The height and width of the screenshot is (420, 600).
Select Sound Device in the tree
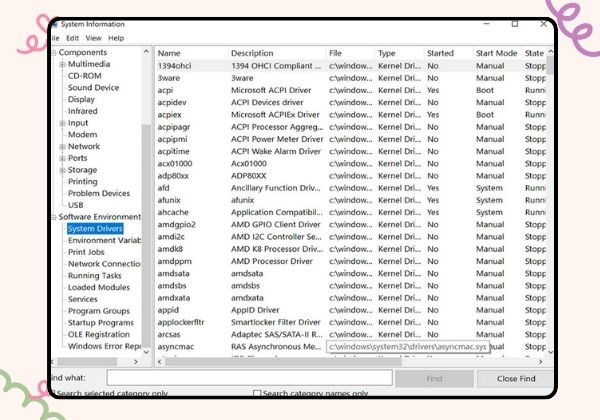click(x=93, y=88)
